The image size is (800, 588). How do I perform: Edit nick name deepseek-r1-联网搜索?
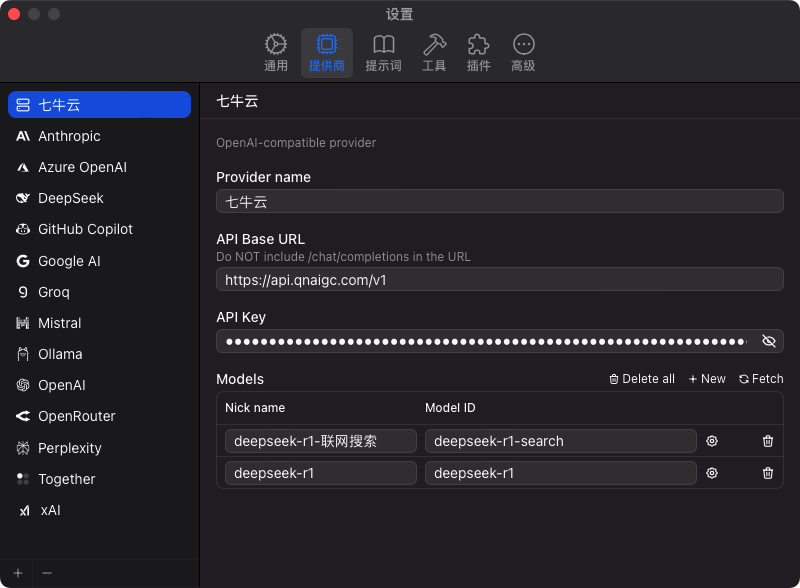(x=321, y=441)
